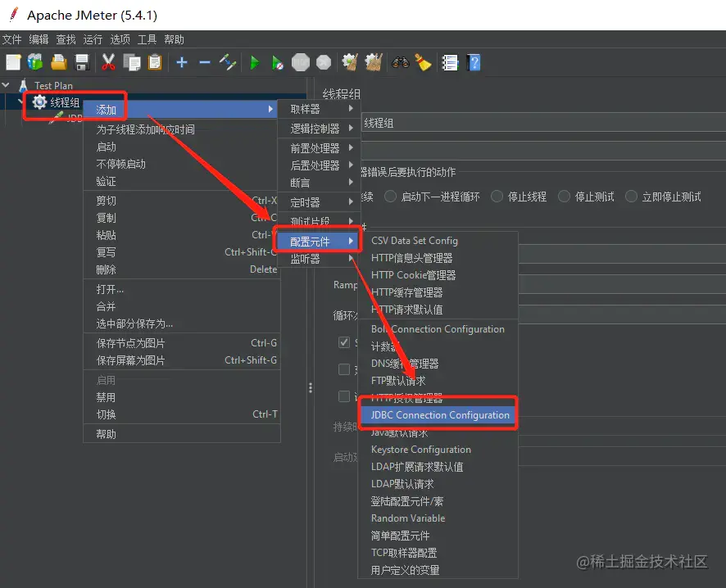Click 删除 in context menu
726x588 pixels.
[x=182, y=269]
